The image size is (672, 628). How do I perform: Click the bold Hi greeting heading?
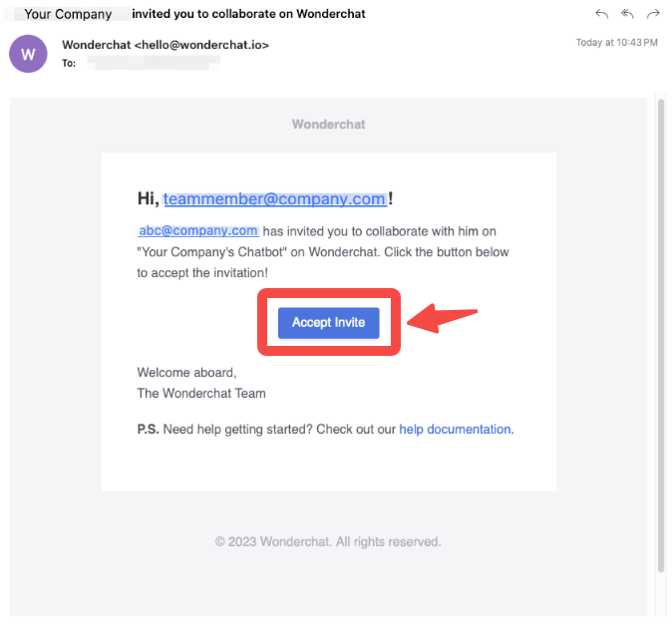(149, 199)
